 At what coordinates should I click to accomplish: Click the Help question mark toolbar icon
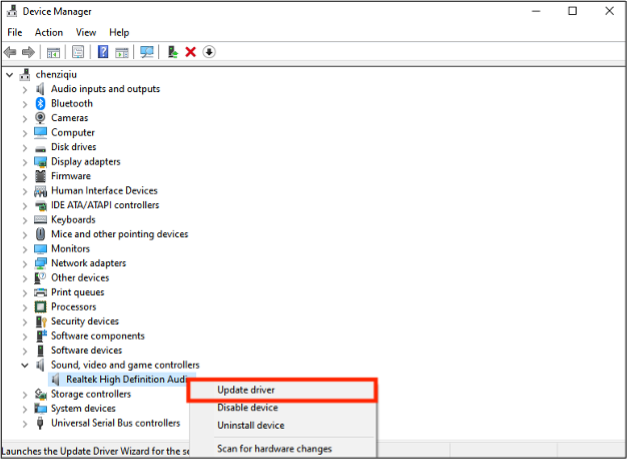(x=103, y=52)
